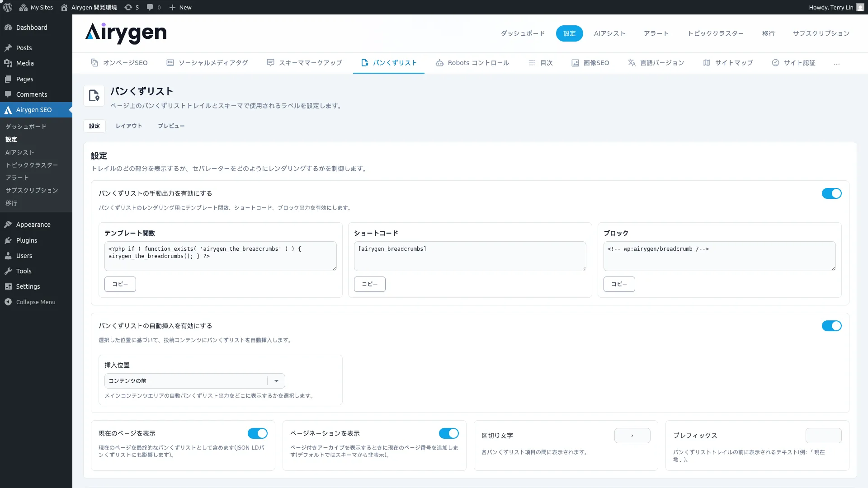Expand the more tabs ellipsis
Viewport: 868px width, 488px height.
coord(837,63)
